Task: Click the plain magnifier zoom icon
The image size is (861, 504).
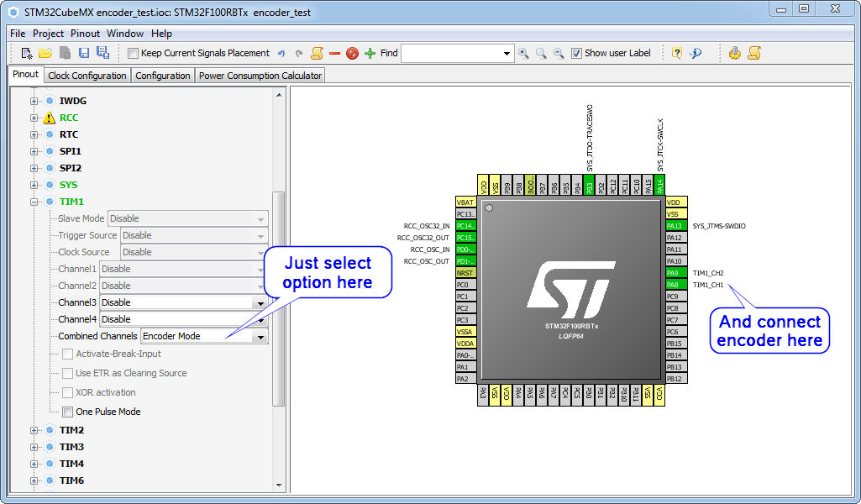Action: point(542,53)
